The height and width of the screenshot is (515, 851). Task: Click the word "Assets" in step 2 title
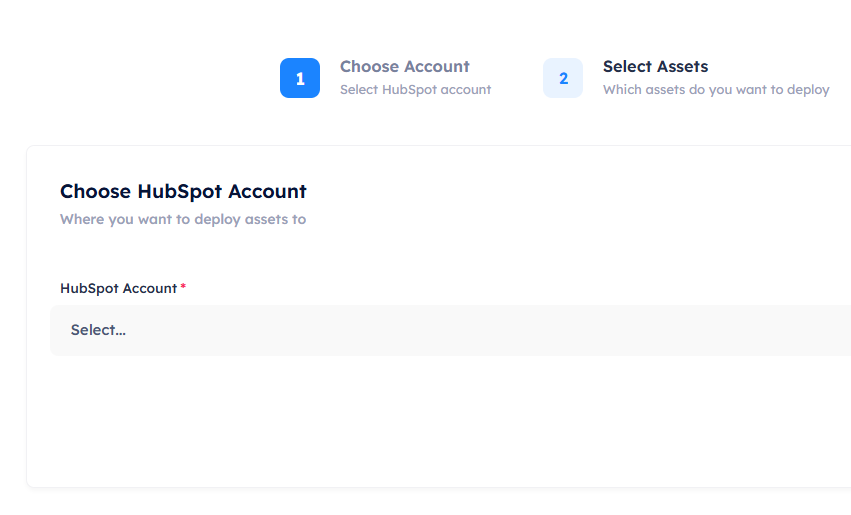pos(681,67)
